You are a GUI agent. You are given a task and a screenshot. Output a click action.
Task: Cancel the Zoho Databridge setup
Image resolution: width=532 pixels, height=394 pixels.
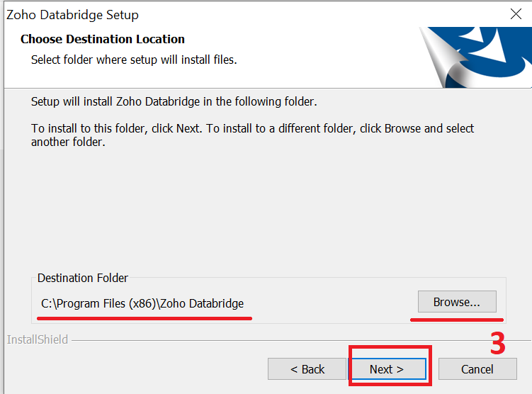coord(477,369)
